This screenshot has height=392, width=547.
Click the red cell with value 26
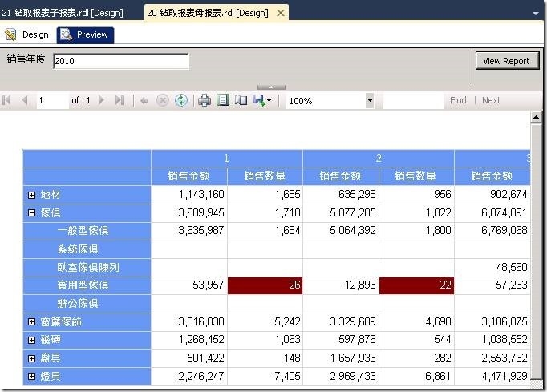click(265, 285)
